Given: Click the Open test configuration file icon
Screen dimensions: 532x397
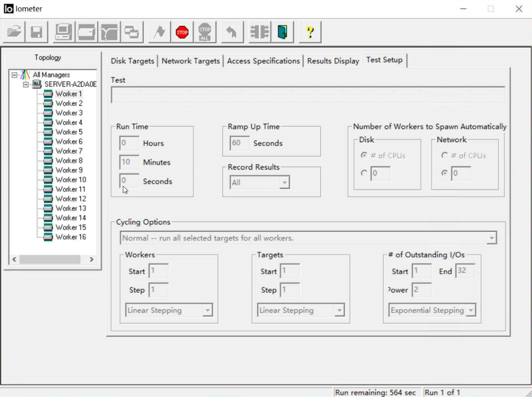Looking at the screenshot, I should pyautogui.click(x=14, y=32).
